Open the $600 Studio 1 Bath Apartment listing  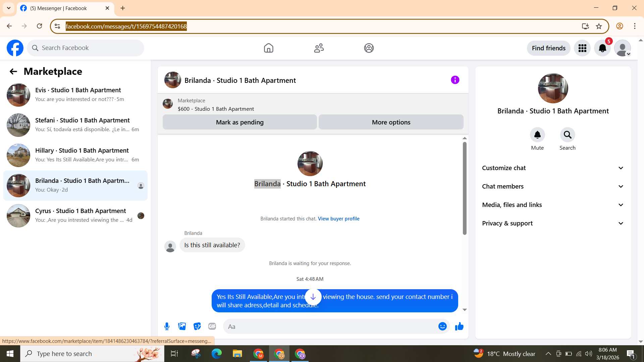click(216, 109)
